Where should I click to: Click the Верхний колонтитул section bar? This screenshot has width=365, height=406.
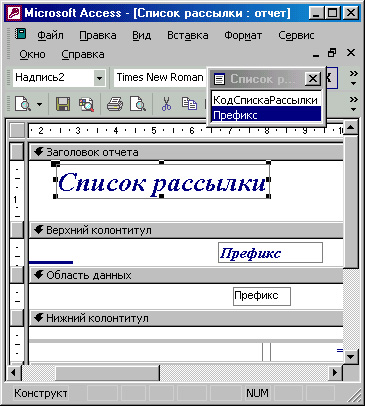click(186, 230)
